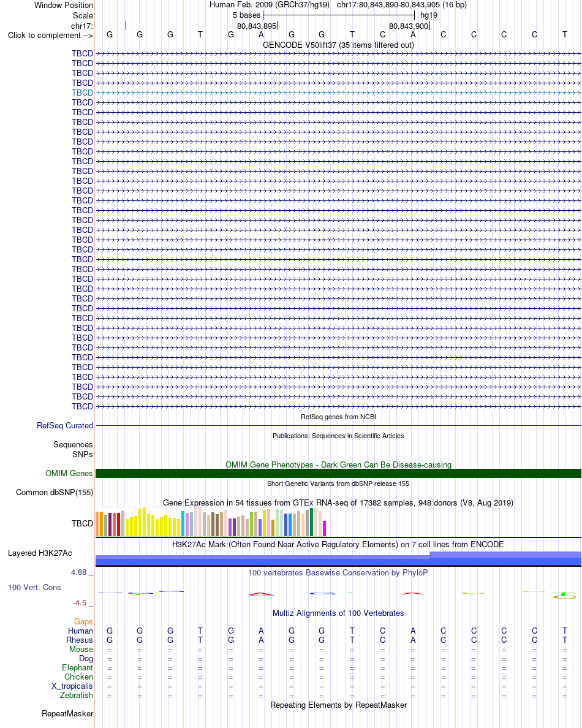
Task: Click the 'RefSeq Curated' track label
Action: coord(65,426)
